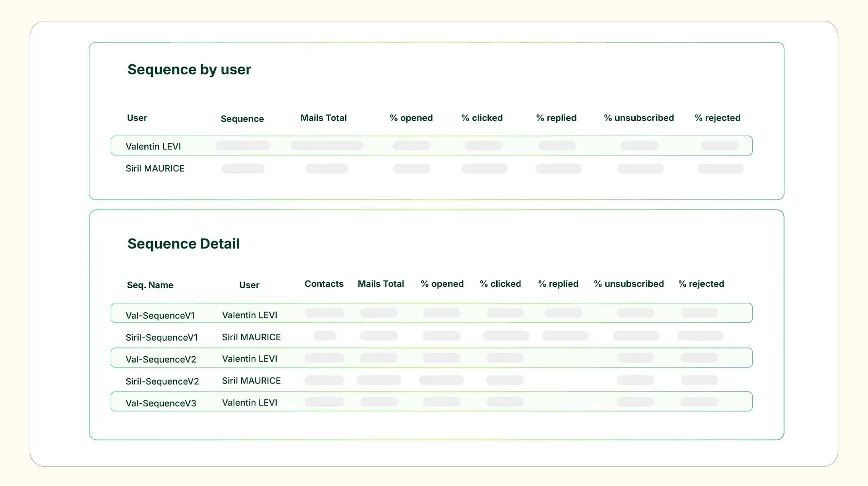Click the '% replied' header in Sequence by user
The height and width of the screenshot is (486, 868).
556,118
